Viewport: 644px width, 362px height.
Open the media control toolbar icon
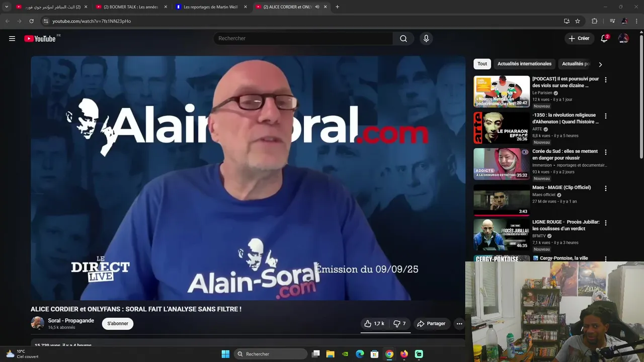click(612, 21)
